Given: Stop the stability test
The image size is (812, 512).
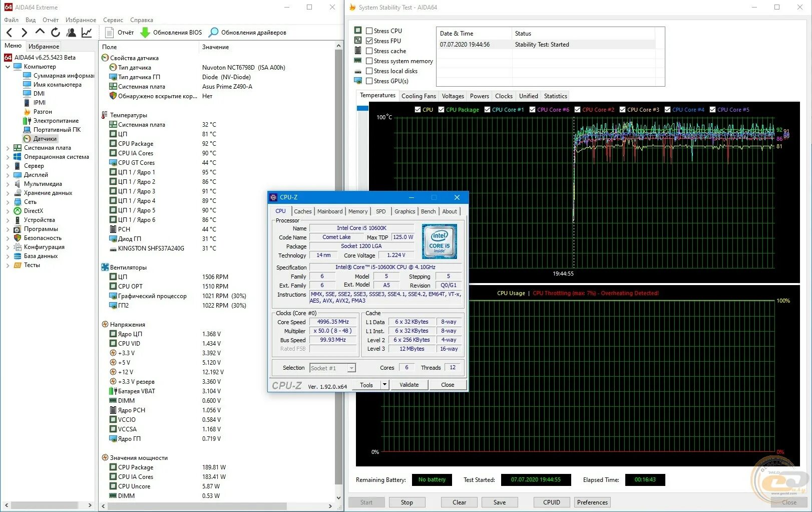Looking at the screenshot, I should 407,502.
